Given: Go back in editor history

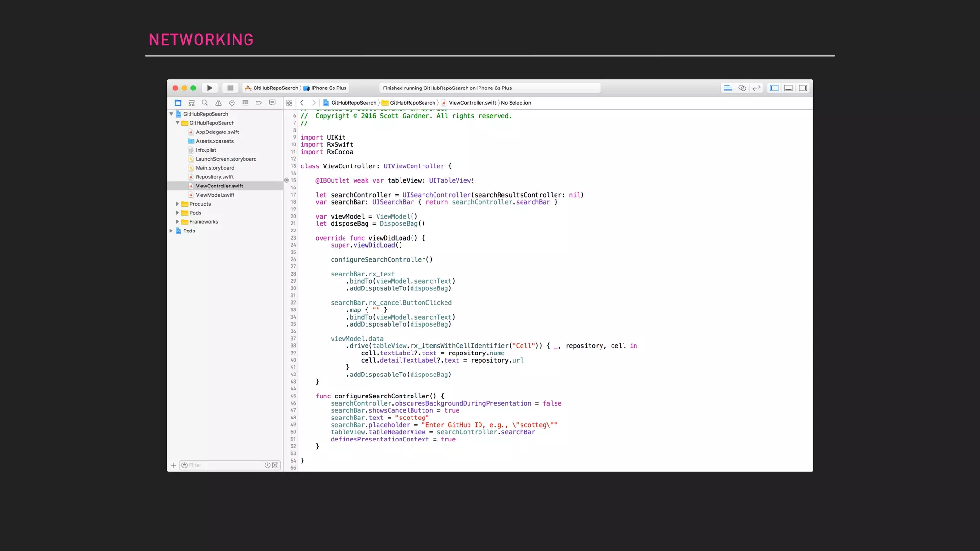Looking at the screenshot, I should point(302,103).
